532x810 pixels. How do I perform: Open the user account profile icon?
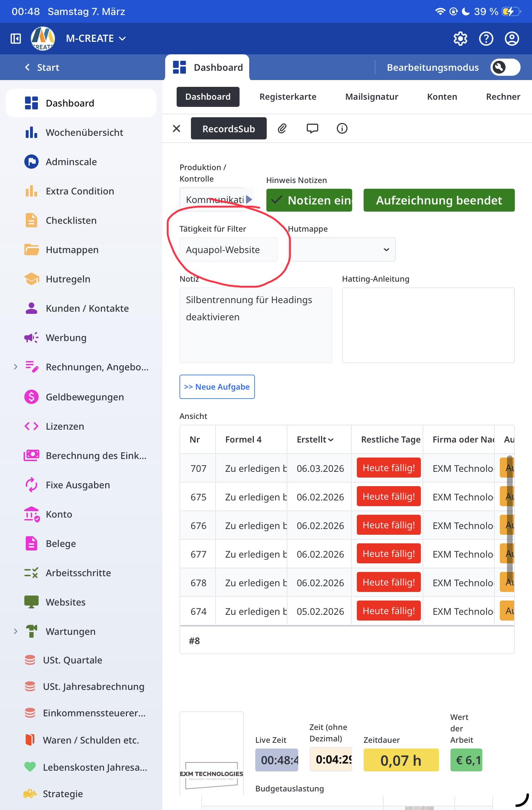coord(512,39)
